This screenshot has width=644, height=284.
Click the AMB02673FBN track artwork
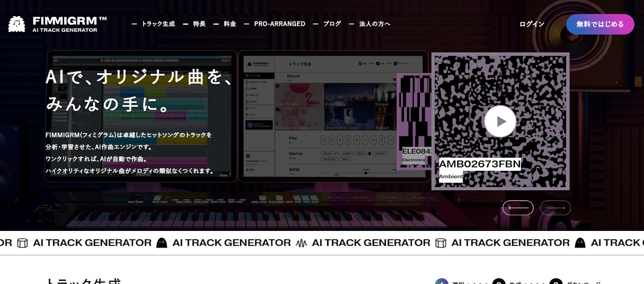point(500,121)
